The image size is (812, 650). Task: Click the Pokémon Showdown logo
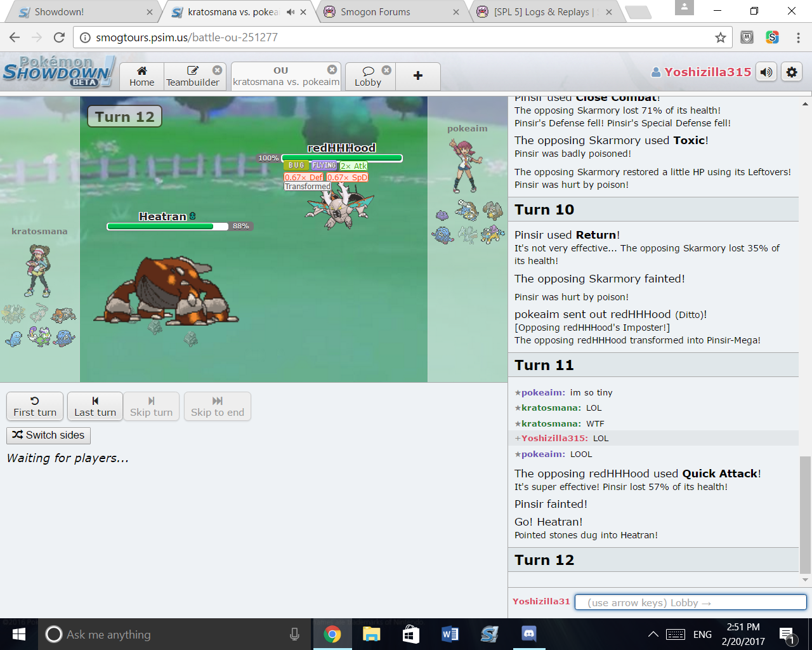click(x=58, y=72)
